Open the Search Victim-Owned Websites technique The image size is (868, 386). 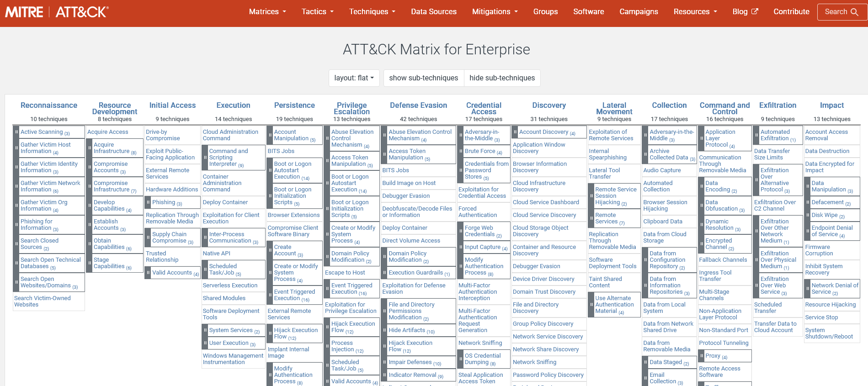pos(43,301)
